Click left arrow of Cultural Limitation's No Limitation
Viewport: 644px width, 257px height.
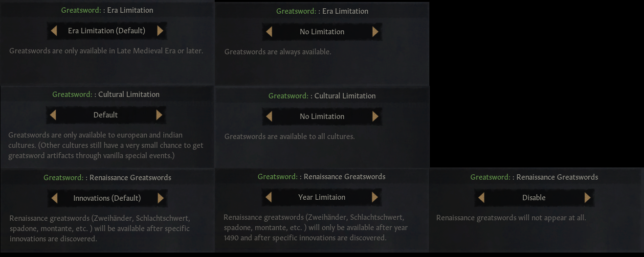(x=268, y=117)
